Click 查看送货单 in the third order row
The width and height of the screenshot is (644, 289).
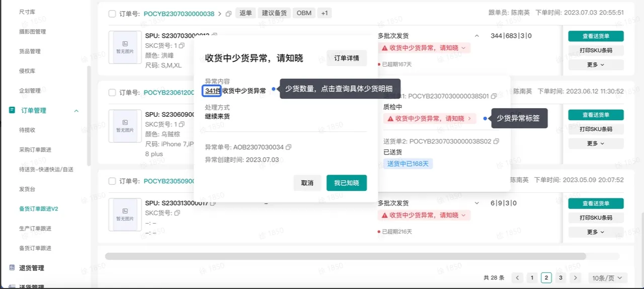click(x=596, y=203)
